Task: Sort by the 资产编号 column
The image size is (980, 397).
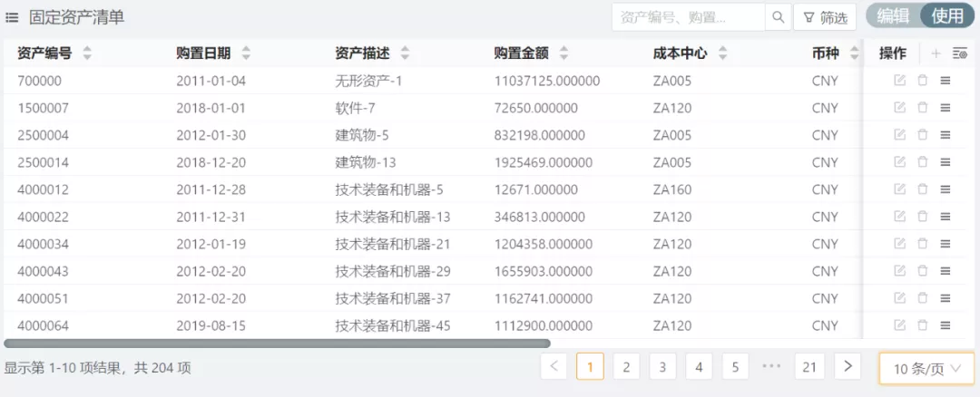Action: (x=87, y=53)
